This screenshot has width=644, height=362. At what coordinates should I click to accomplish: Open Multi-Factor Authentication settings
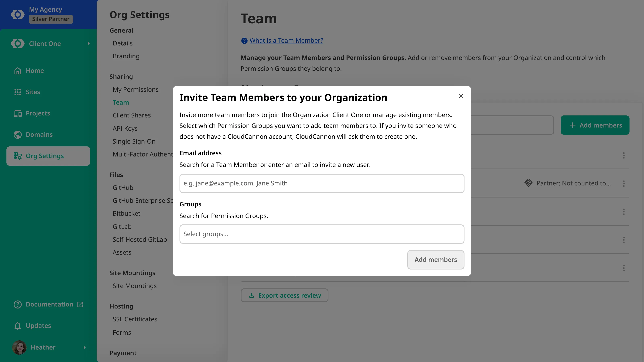pos(143,154)
